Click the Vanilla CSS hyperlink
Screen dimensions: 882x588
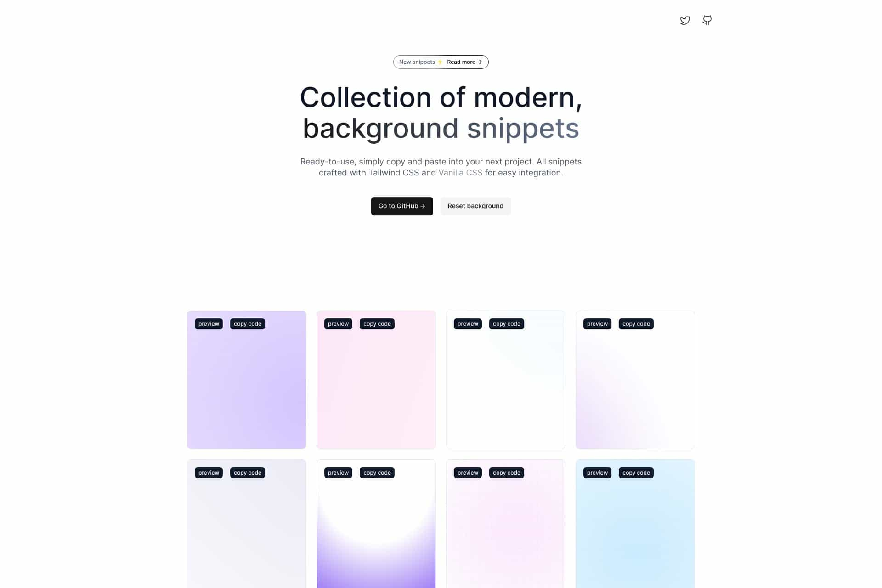click(x=460, y=173)
